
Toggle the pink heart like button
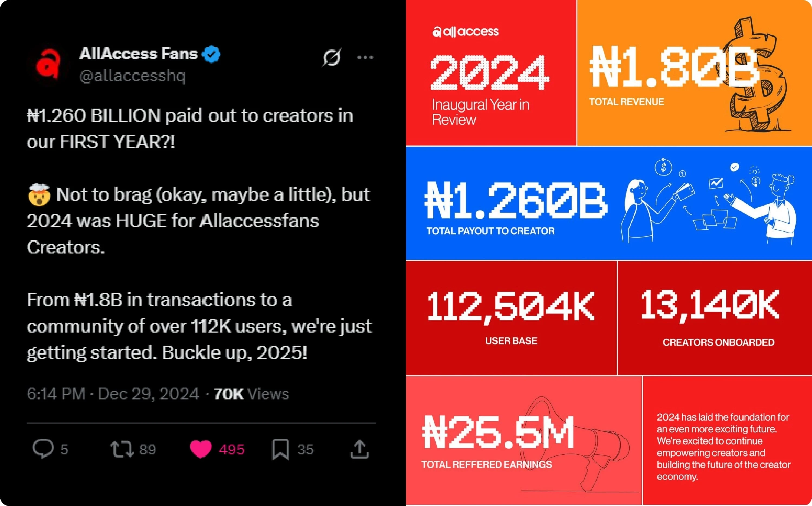tap(201, 449)
